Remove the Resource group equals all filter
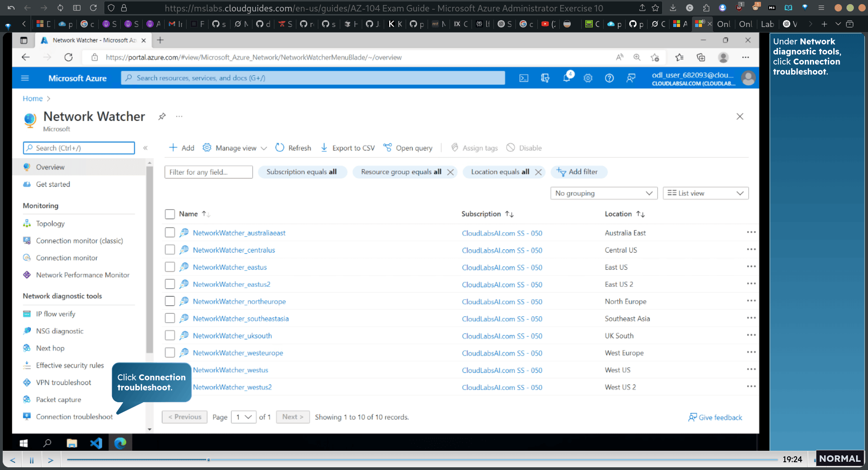 click(450, 172)
